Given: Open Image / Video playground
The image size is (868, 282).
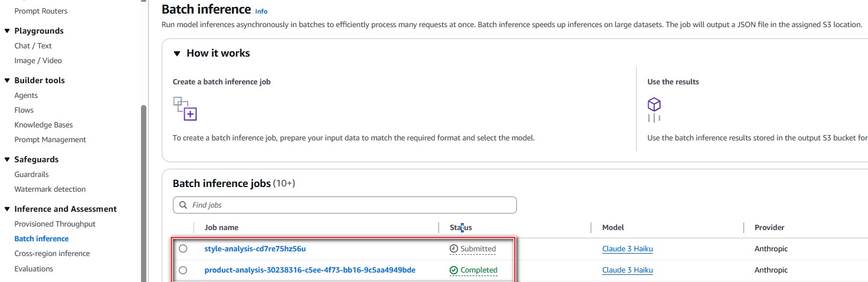Looking at the screenshot, I should [x=38, y=61].
